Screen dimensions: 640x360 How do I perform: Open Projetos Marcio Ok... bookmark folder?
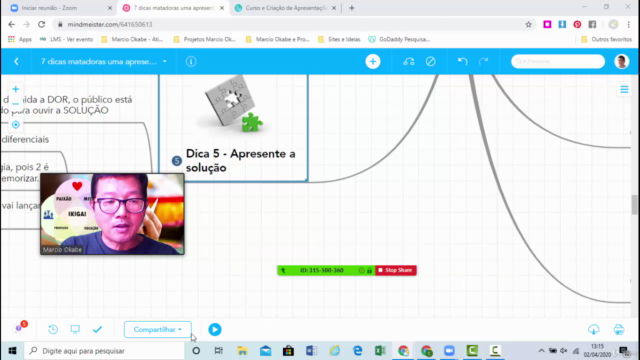point(204,39)
